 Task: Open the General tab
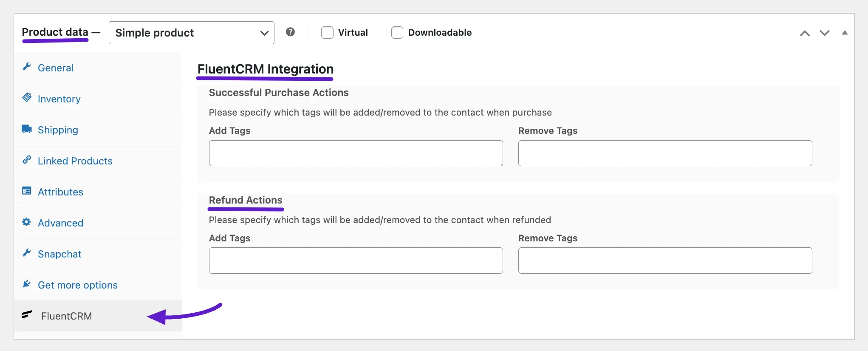[x=98, y=68]
